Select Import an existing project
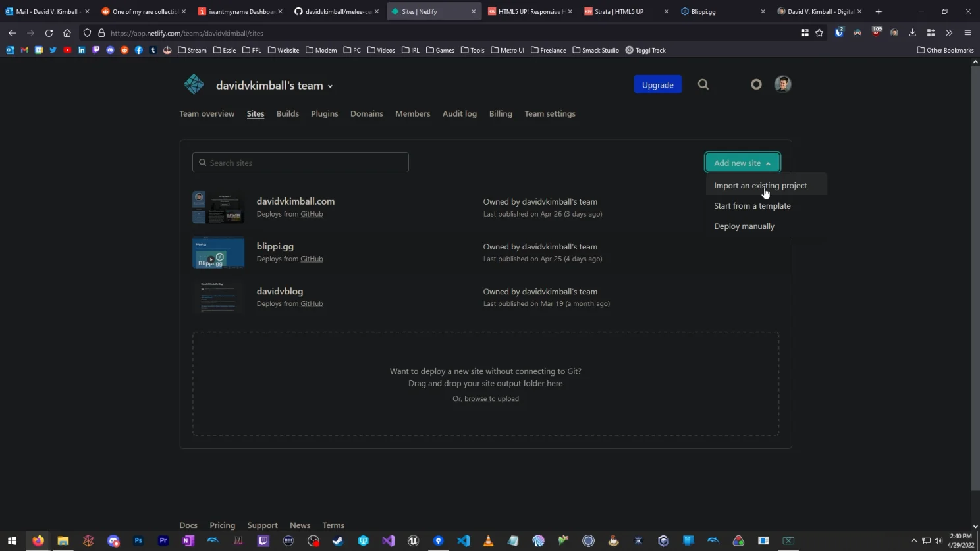980x551 pixels. pos(760,185)
